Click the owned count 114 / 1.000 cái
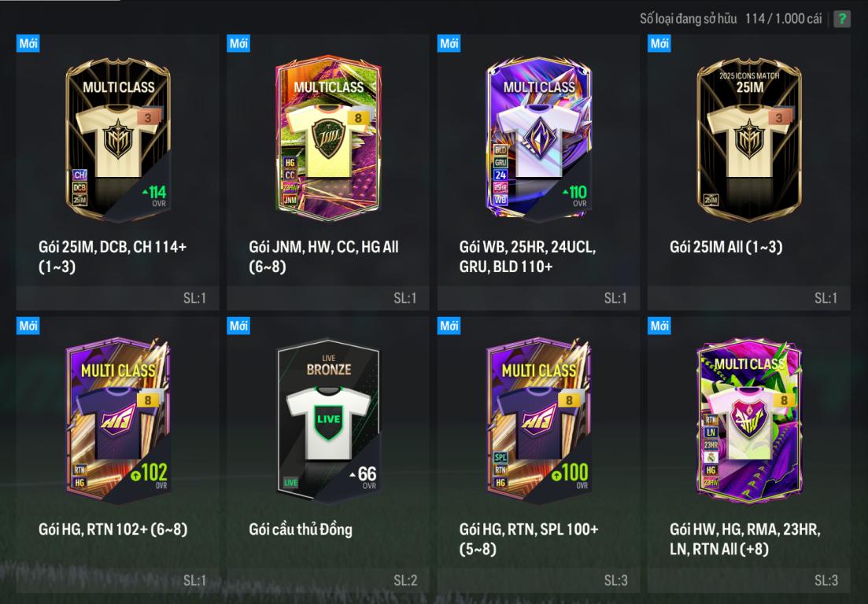Image resolution: width=868 pixels, height=604 pixels. point(783,19)
